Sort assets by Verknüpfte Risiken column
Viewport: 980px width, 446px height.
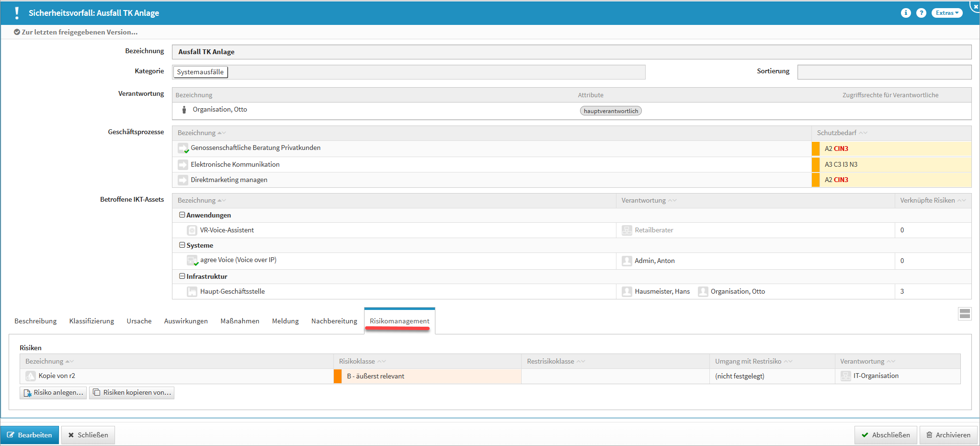pos(927,200)
